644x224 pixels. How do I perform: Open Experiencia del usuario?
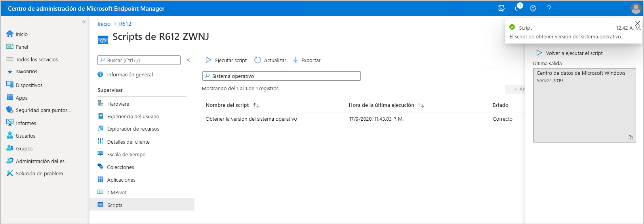(128, 116)
